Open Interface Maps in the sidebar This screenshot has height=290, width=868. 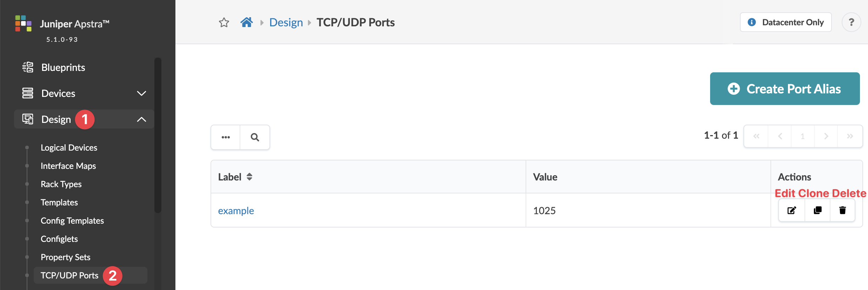[x=68, y=166]
